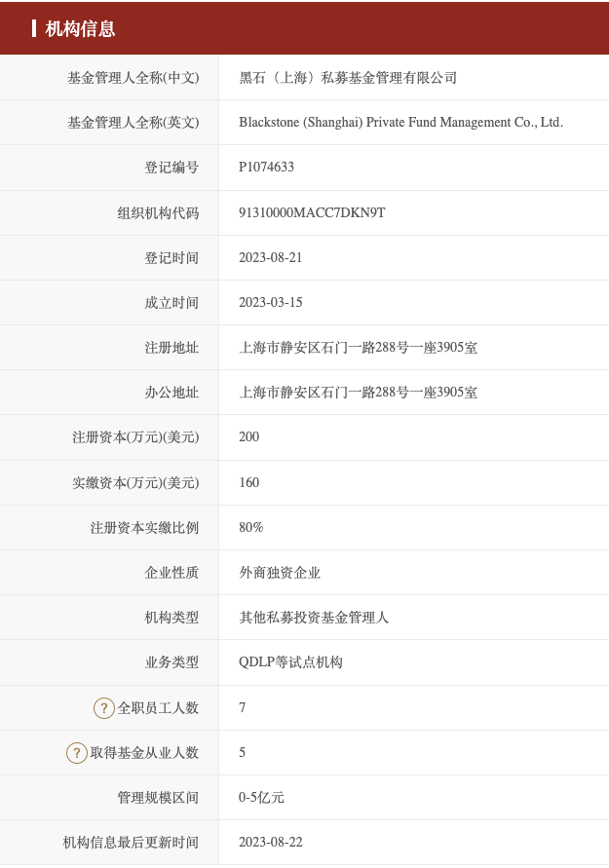Click the label 登记时间
The height and width of the screenshot is (868, 609).
pyautogui.click(x=171, y=257)
